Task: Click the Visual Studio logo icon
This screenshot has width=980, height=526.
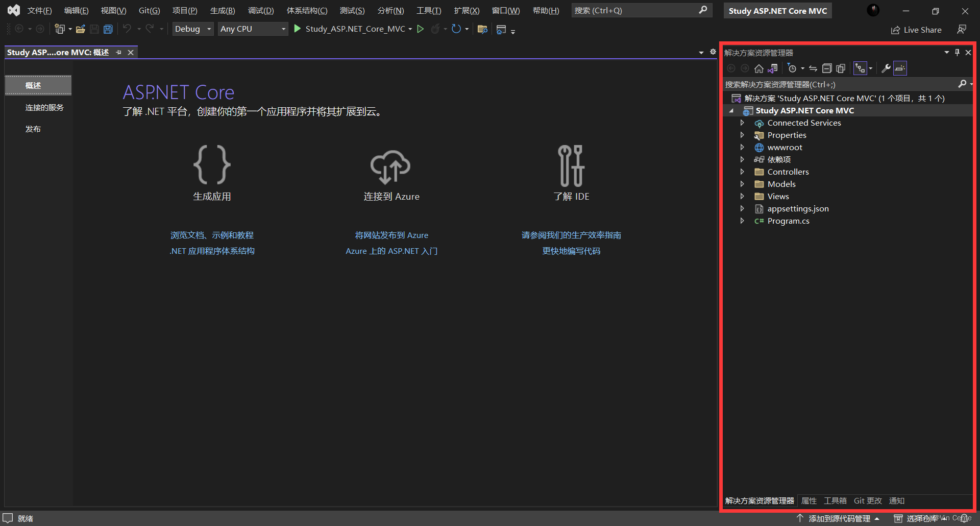Action: 14,10
